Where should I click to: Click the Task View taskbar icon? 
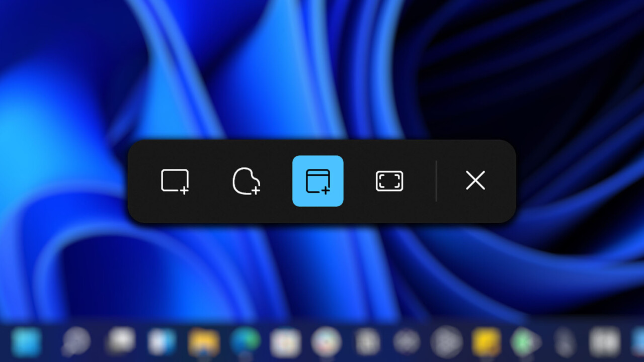(x=120, y=341)
